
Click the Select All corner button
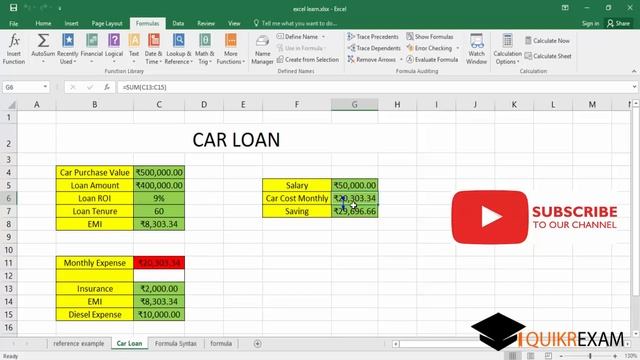[x=11, y=105]
